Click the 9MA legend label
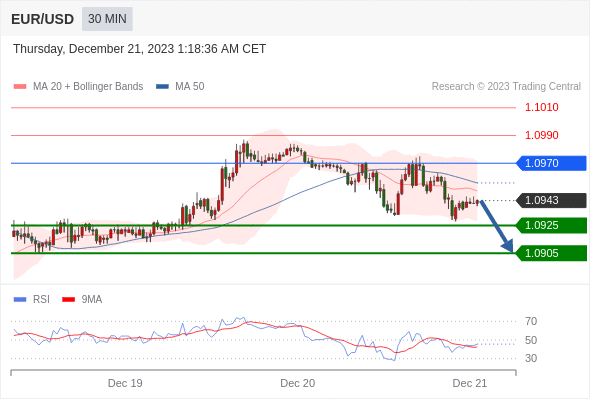Screen dimensions: 590x400 pos(92,300)
